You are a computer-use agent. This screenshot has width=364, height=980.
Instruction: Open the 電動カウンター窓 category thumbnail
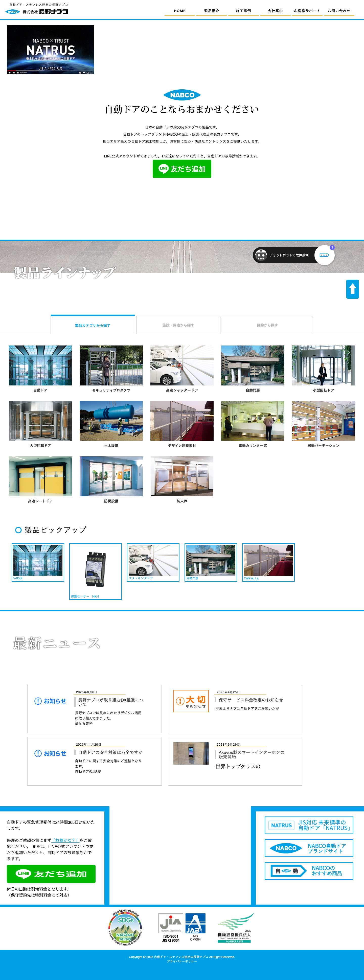click(253, 421)
